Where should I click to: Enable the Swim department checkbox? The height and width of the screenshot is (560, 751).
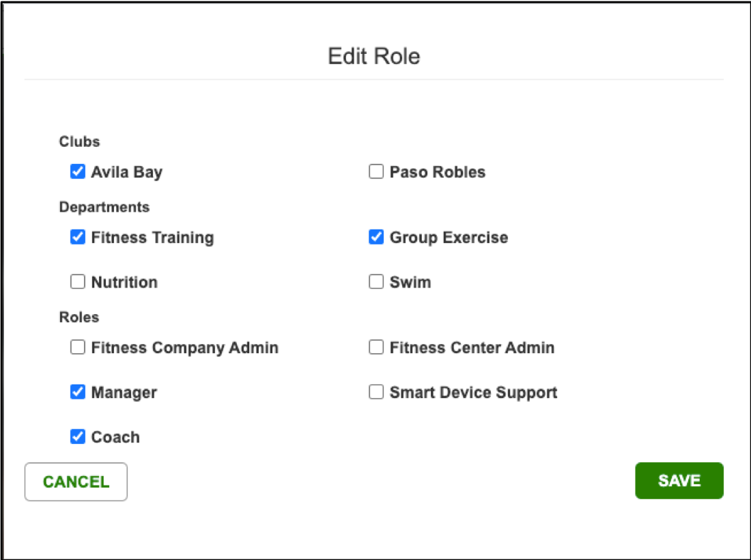(375, 281)
